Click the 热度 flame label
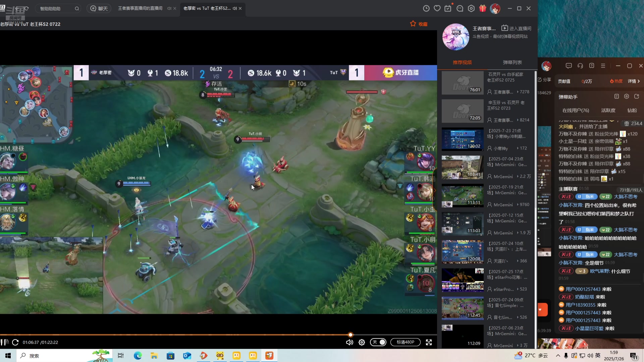 pos(616,81)
